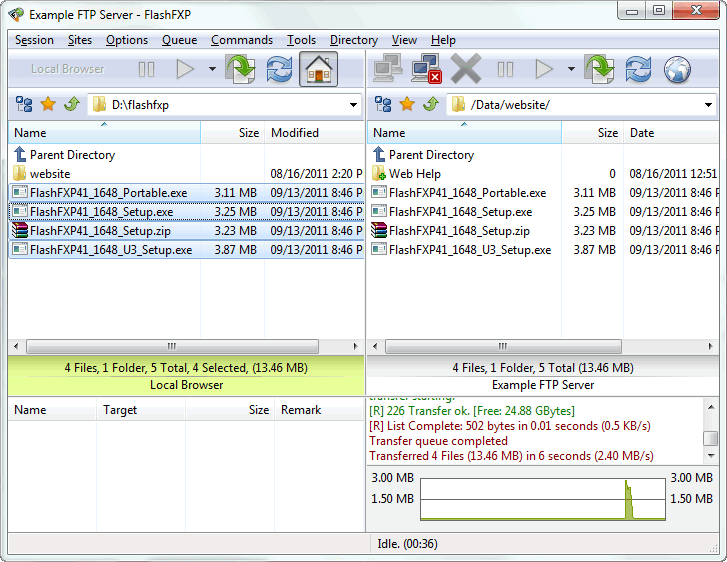This screenshot has height=562, width=727.
Task: Click the remote Transfer queue icon
Action: click(600, 69)
